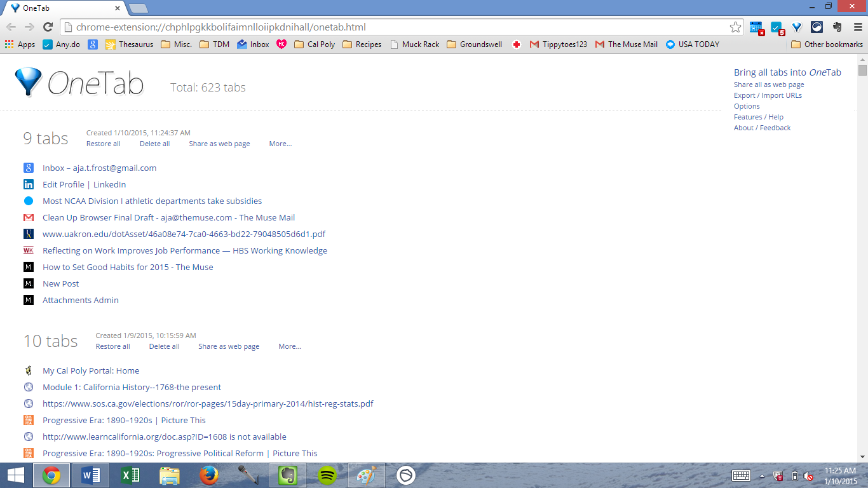The height and width of the screenshot is (488, 868).
Task: Show hidden system tray icons arrow
Action: pyautogui.click(x=762, y=476)
